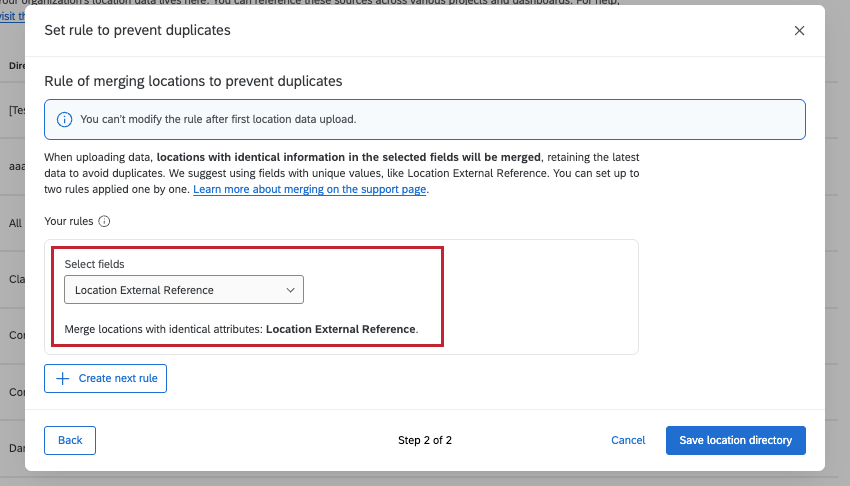Click the Create next rule button
Screen dimensions: 850x486
click(x=105, y=378)
